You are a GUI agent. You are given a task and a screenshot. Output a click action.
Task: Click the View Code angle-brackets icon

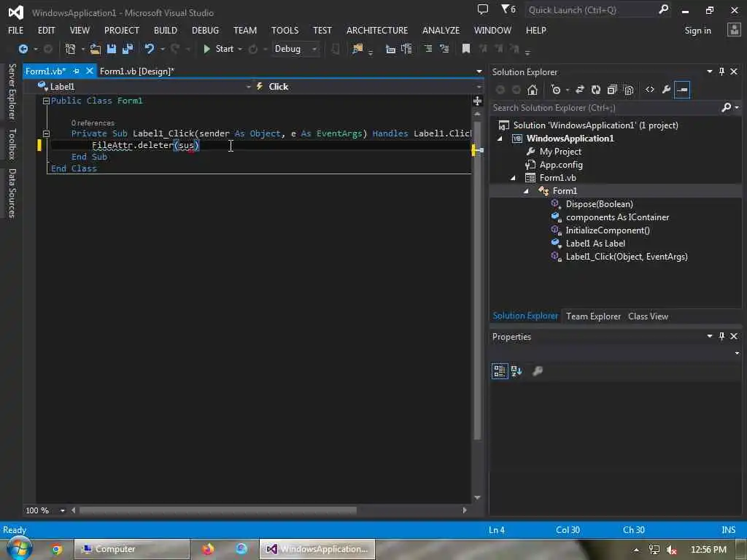pos(650,90)
